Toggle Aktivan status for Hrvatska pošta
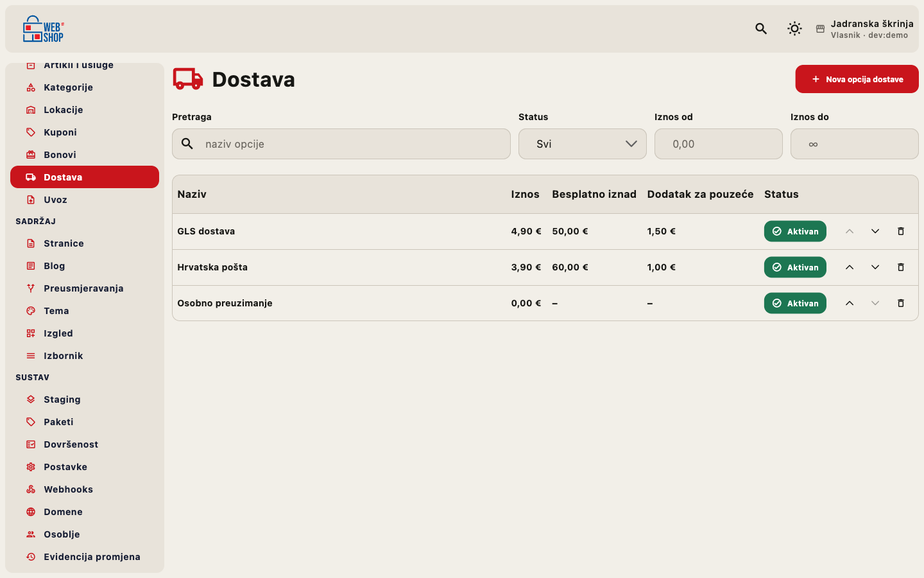The width and height of the screenshot is (924, 578). [795, 267]
